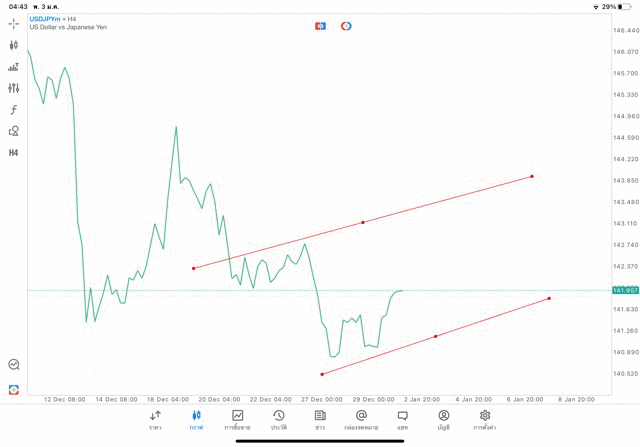Open the การซื้อขาย trade tab
640x447 pixels.
[237, 419]
